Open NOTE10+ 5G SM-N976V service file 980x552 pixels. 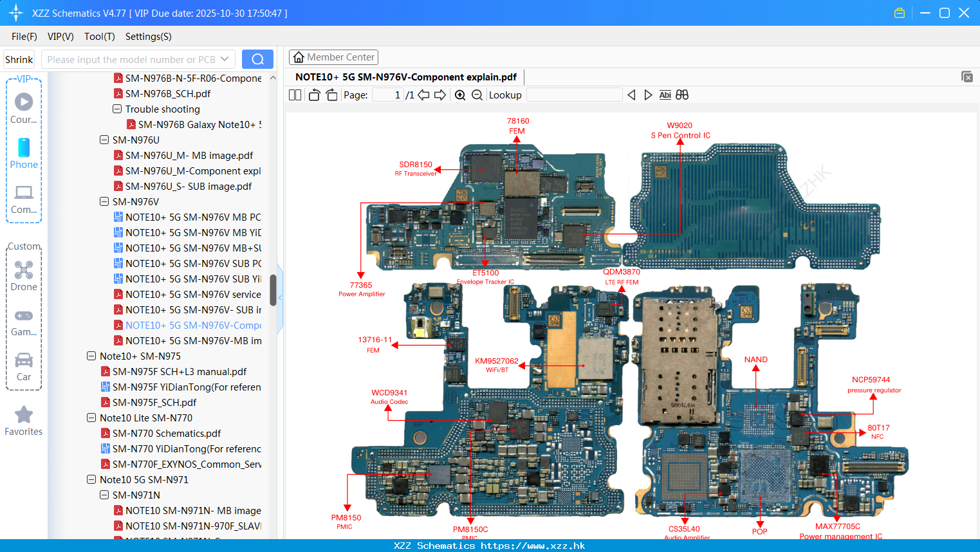click(187, 294)
